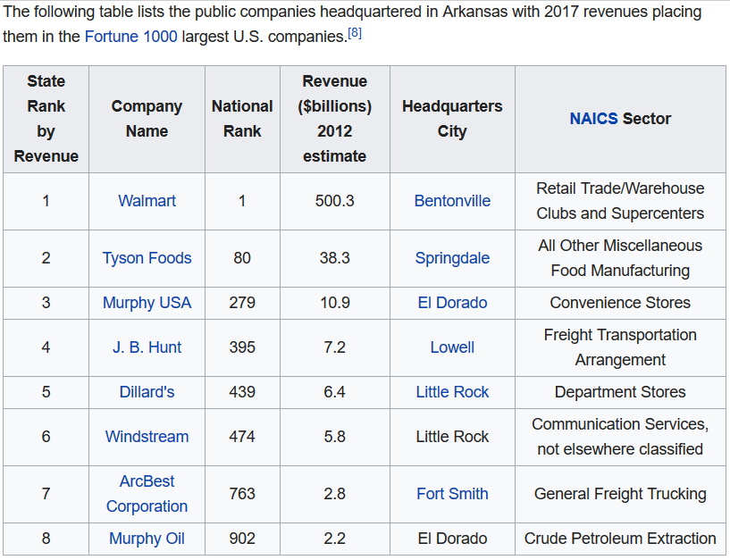Click plain 'El Dorado' text in Murphy Oil row
730x560 pixels.
pyautogui.click(x=452, y=539)
